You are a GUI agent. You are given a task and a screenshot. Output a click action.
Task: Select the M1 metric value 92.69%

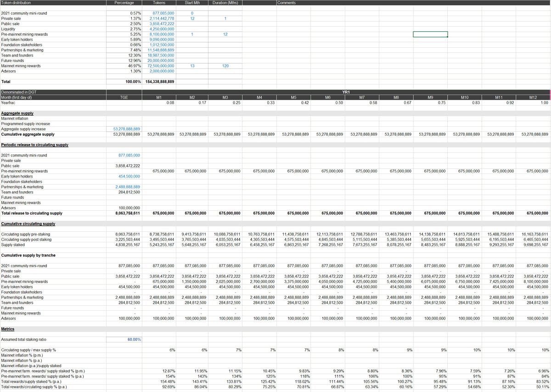pos(158,387)
